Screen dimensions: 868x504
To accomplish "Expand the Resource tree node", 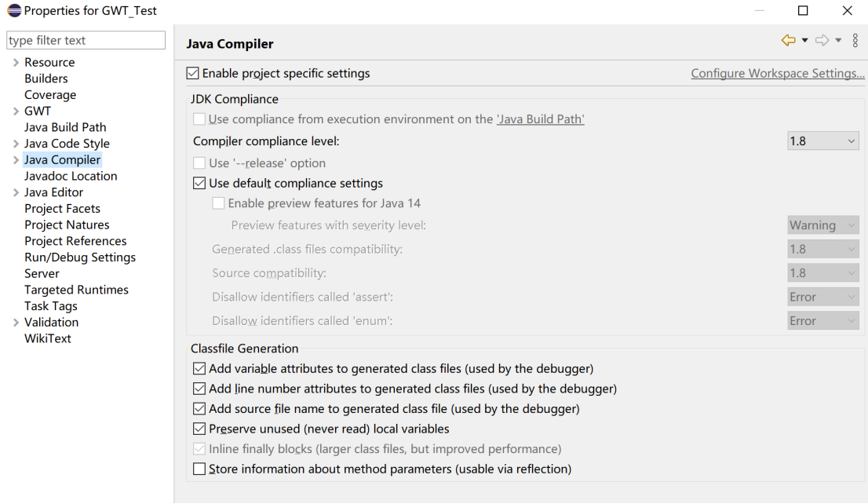I will 16,63.
